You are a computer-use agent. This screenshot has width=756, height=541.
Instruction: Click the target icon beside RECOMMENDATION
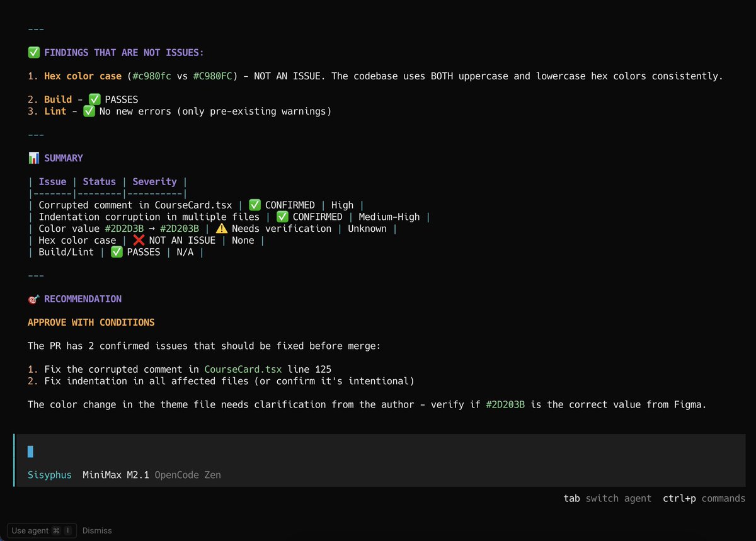coord(33,299)
